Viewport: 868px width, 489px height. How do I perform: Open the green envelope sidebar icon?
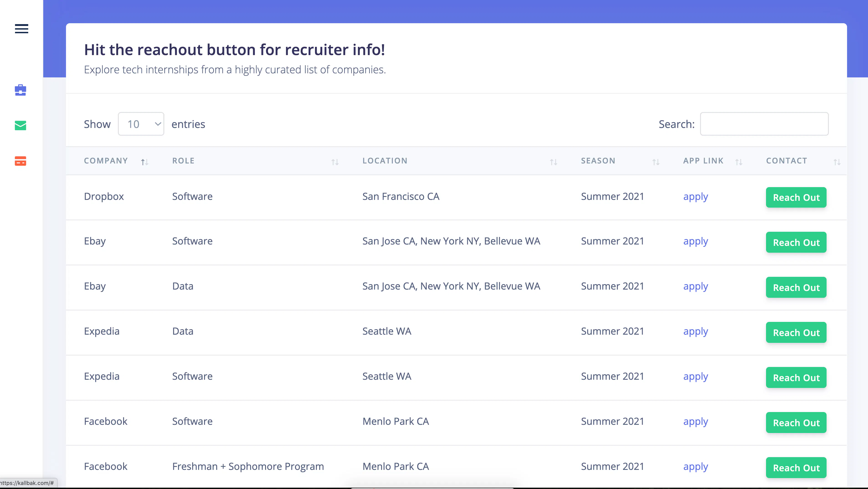pos(20,125)
